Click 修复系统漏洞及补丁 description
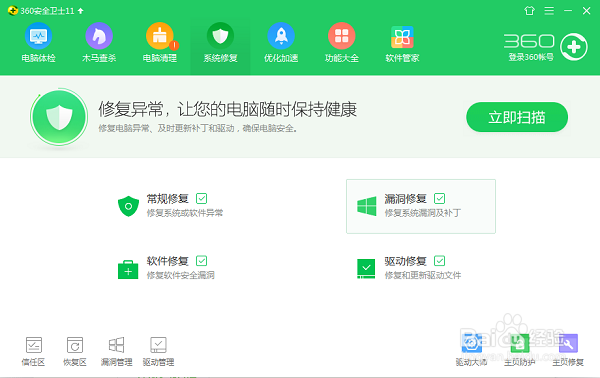The image size is (600, 378). (423, 213)
